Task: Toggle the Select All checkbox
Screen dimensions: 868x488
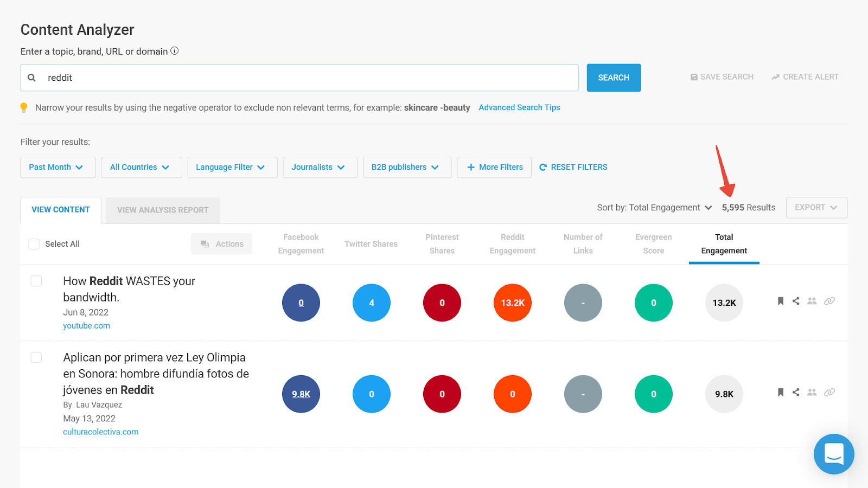Action: 34,244
